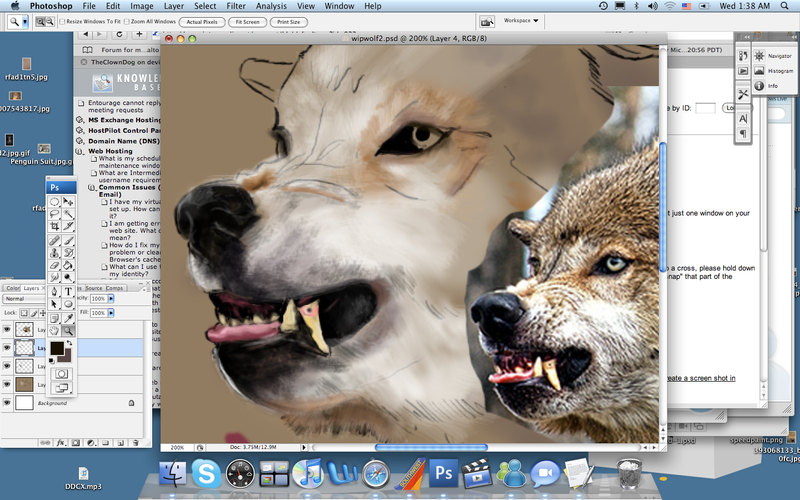
Task: Click the Actual Pixels button
Action: pyautogui.click(x=202, y=22)
